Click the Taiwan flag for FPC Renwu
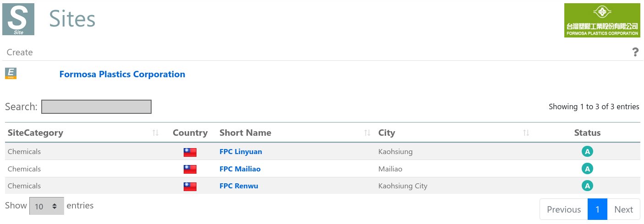 click(x=190, y=186)
